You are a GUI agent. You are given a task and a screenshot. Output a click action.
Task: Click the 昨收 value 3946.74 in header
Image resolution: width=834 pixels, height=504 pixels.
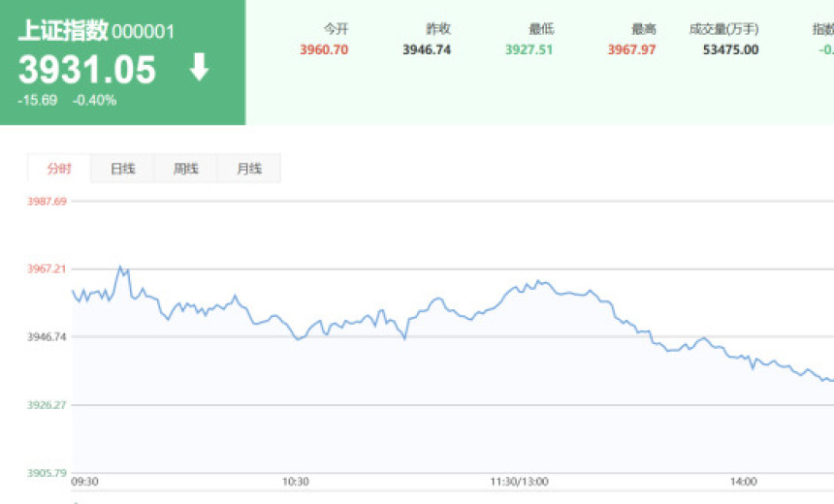point(427,49)
